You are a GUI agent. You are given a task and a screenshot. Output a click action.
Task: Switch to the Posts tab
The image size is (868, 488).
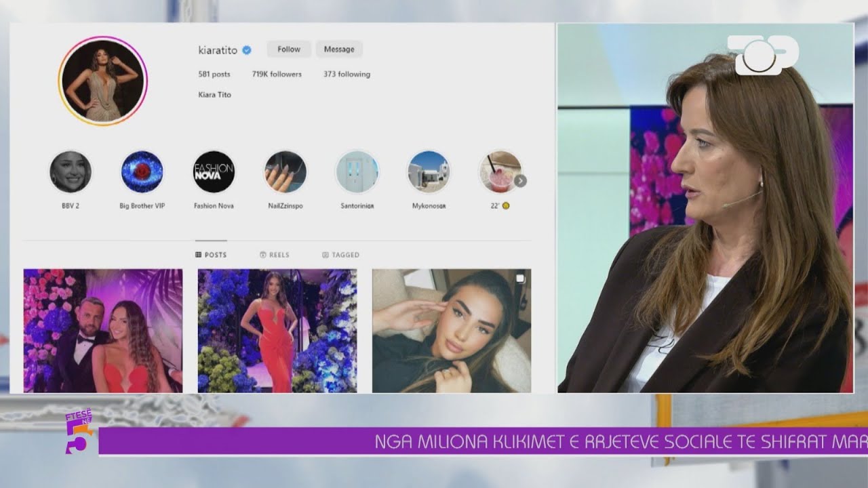211,255
